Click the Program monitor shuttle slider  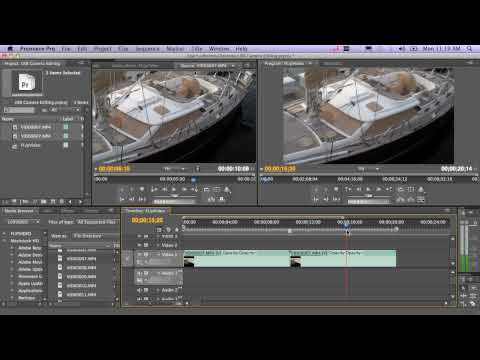point(368,196)
